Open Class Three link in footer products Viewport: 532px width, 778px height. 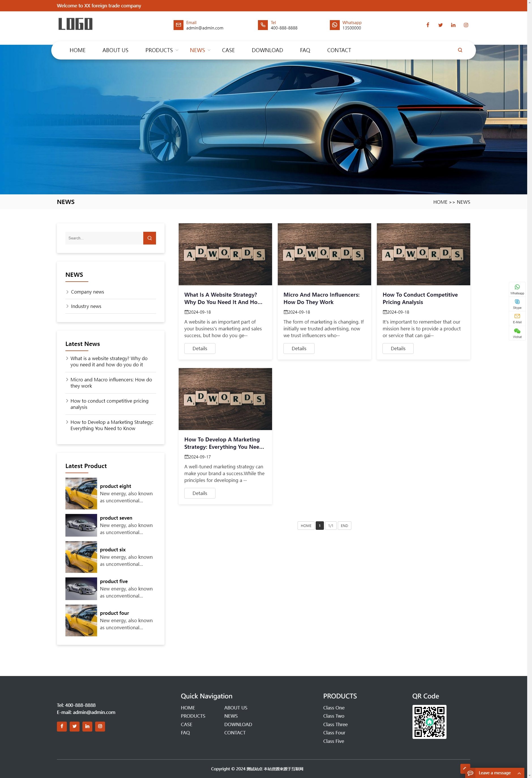pos(335,724)
